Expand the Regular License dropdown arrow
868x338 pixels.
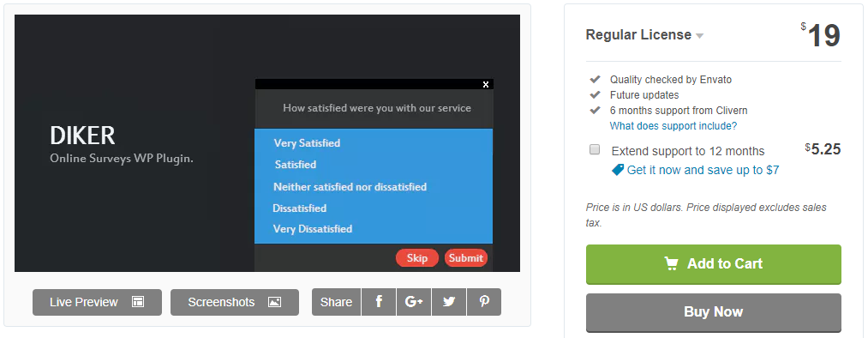pos(700,36)
